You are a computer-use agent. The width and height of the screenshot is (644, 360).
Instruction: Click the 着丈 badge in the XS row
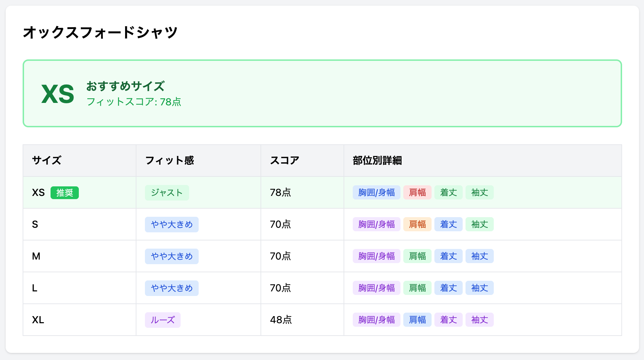coord(448,192)
